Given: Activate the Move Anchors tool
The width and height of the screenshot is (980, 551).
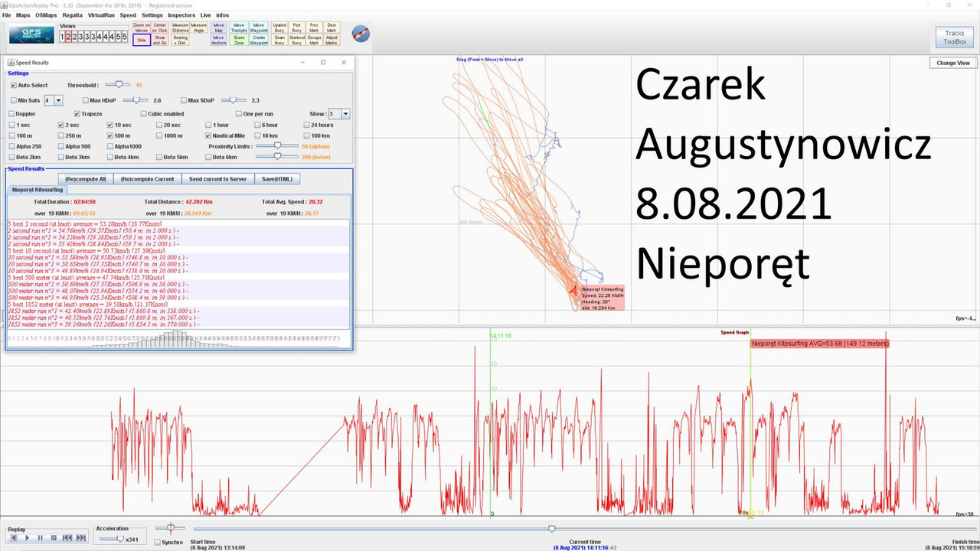Looking at the screenshot, I should point(219,40).
